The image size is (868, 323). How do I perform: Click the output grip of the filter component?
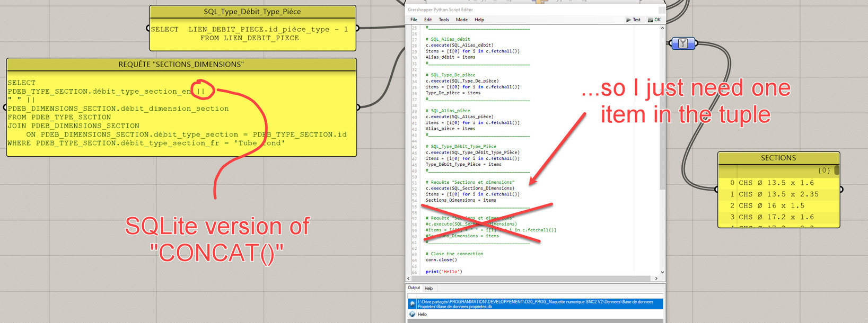[696, 43]
